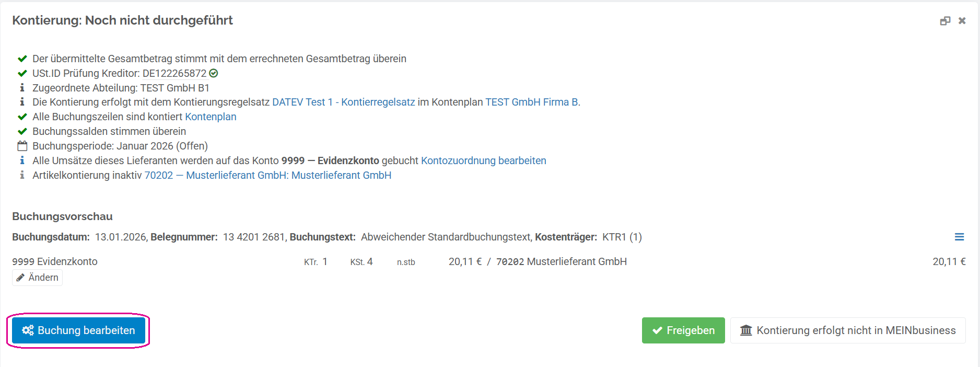Click info icon beside Artikelkontierung inaktiv
This screenshot has height=367, width=980.
point(22,175)
